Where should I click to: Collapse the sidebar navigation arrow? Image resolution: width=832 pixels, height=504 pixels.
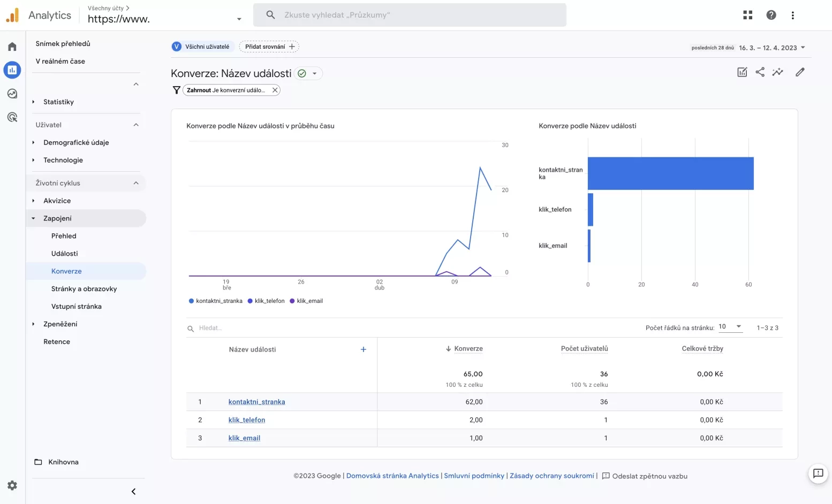coord(133,492)
